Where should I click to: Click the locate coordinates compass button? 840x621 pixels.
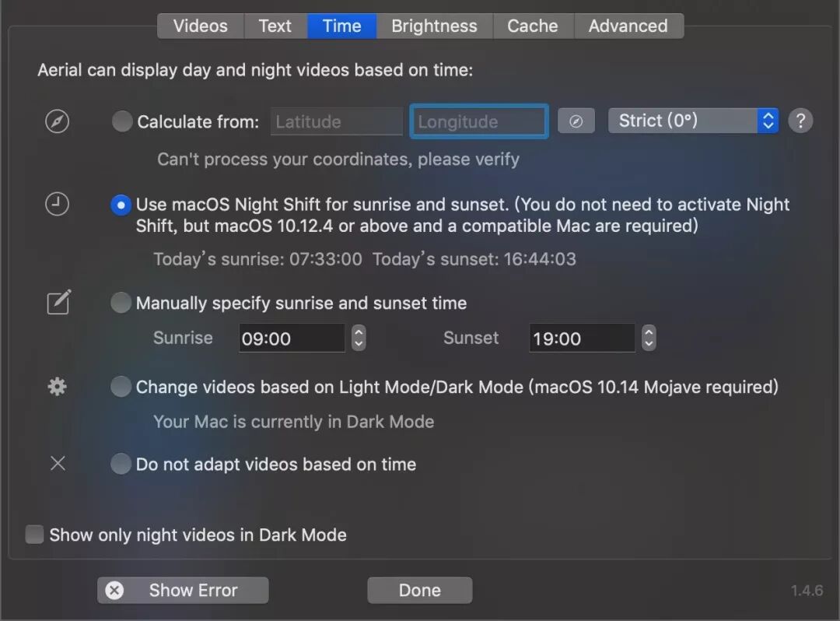[576, 121]
